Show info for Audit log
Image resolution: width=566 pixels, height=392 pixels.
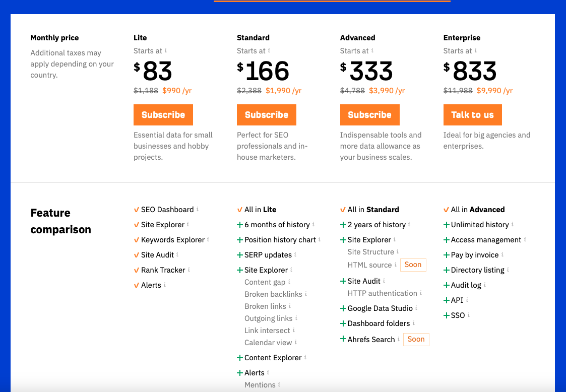[485, 285]
